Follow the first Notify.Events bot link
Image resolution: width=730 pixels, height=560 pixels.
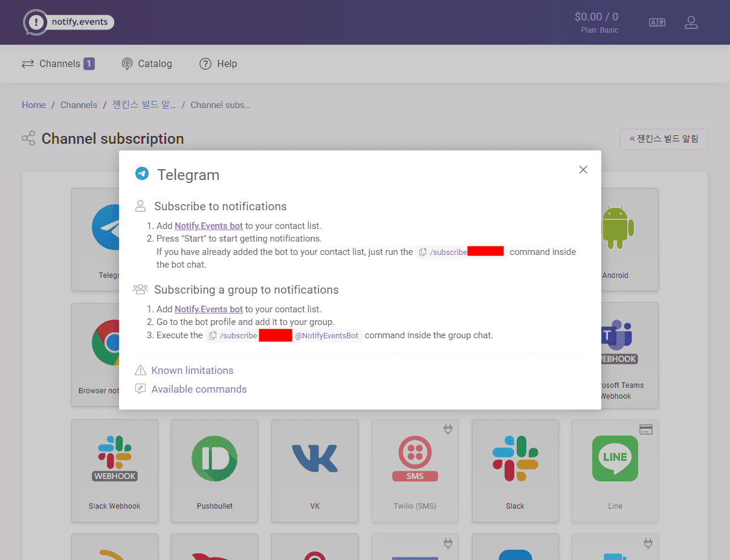208,226
